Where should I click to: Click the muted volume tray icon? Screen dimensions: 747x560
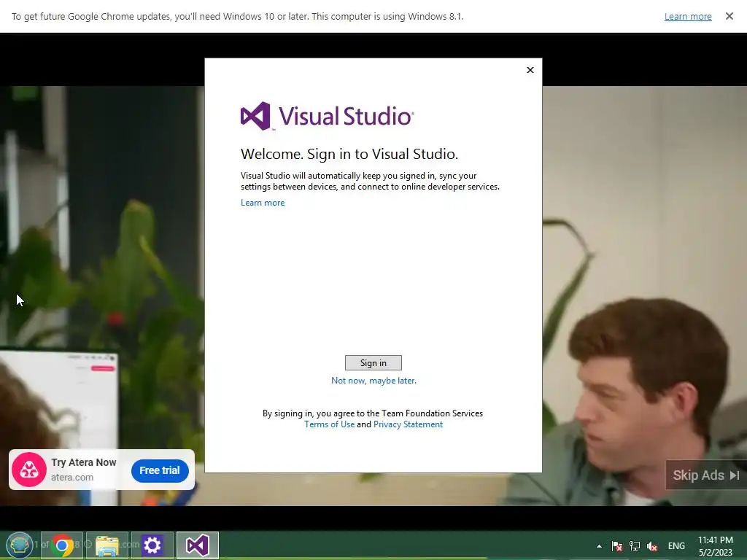click(652, 546)
